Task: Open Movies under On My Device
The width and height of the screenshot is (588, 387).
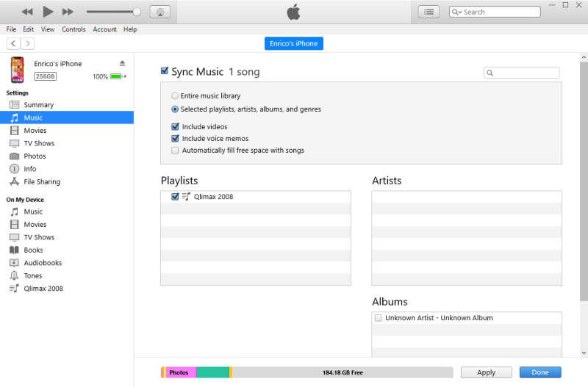Action: pyautogui.click(x=67, y=225)
